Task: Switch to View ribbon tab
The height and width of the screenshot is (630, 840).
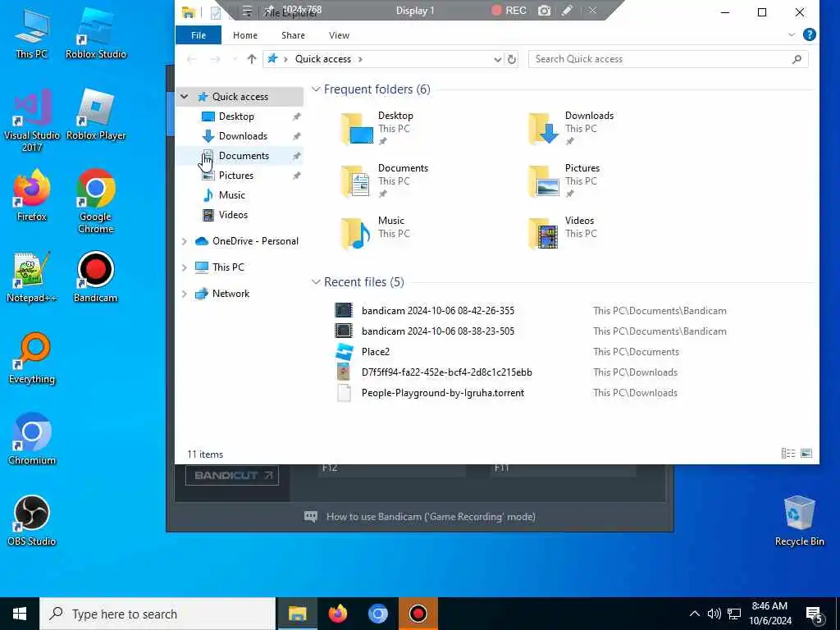Action: point(339,34)
